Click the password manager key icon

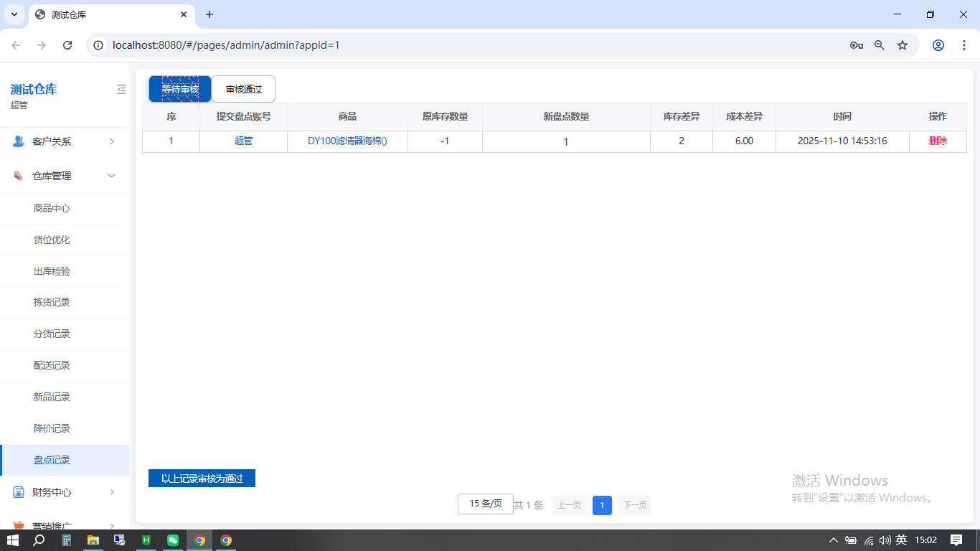click(856, 44)
